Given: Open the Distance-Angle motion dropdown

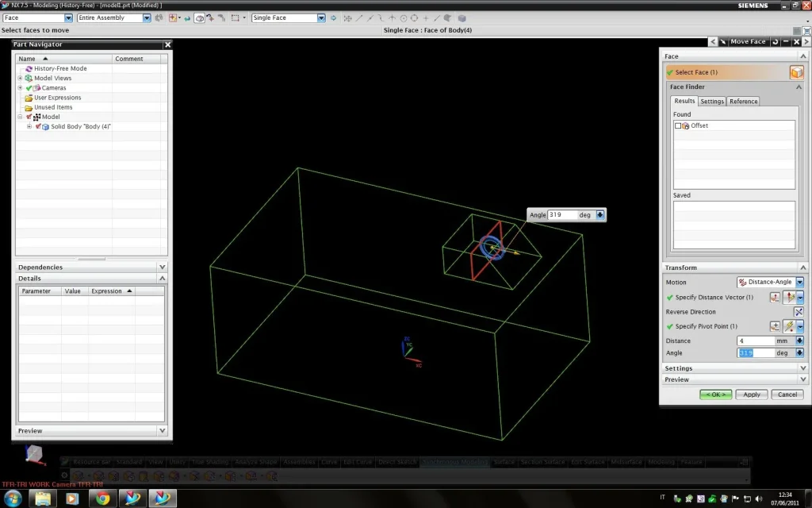Looking at the screenshot, I should tap(799, 282).
